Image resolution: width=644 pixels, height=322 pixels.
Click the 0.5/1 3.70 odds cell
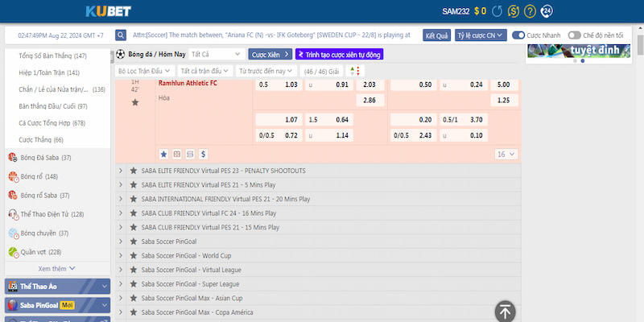point(464,119)
